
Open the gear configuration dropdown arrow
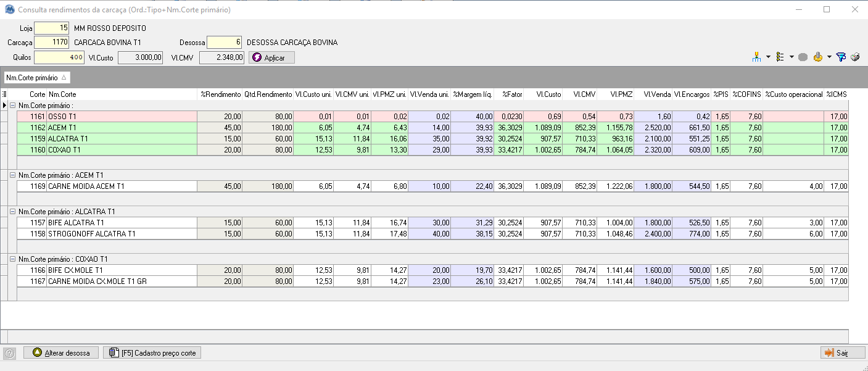click(829, 57)
